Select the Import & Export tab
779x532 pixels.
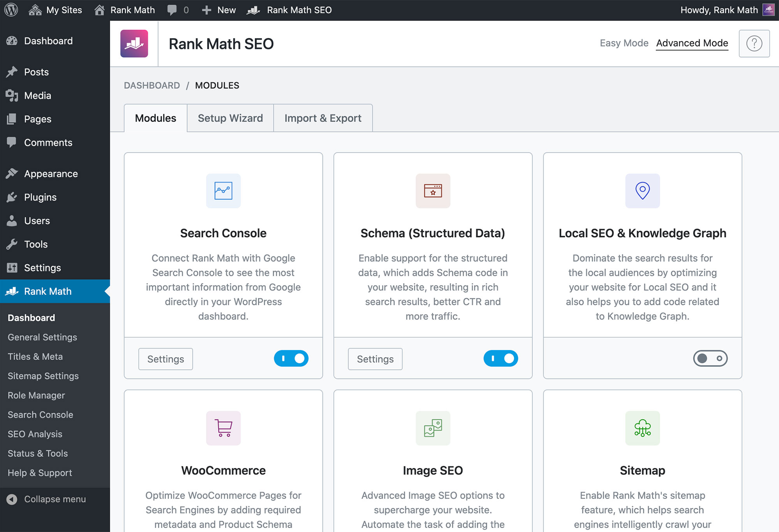click(x=323, y=118)
